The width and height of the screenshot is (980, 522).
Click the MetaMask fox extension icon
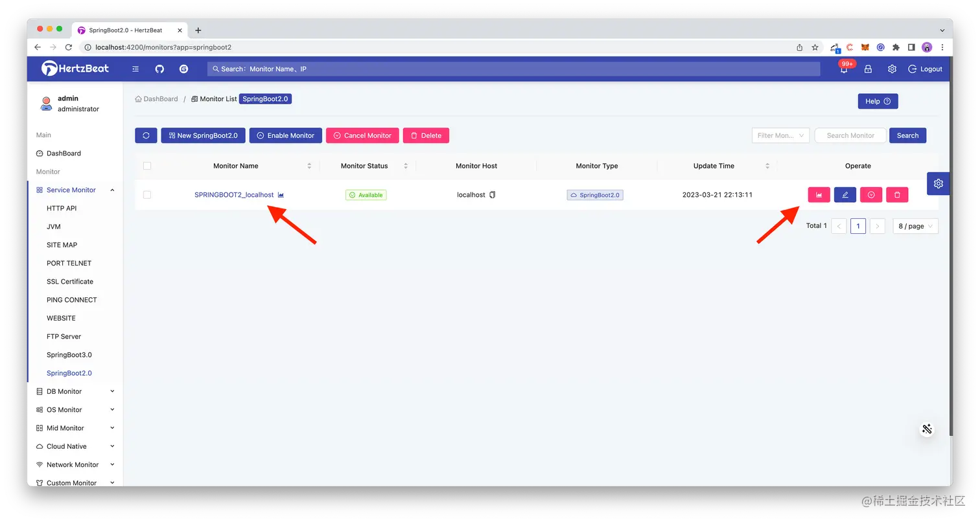coord(865,47)
